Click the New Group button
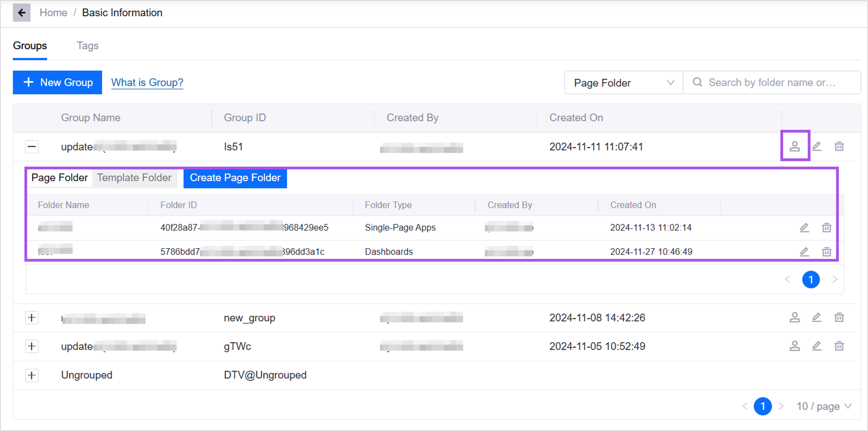 coord(58,82)
